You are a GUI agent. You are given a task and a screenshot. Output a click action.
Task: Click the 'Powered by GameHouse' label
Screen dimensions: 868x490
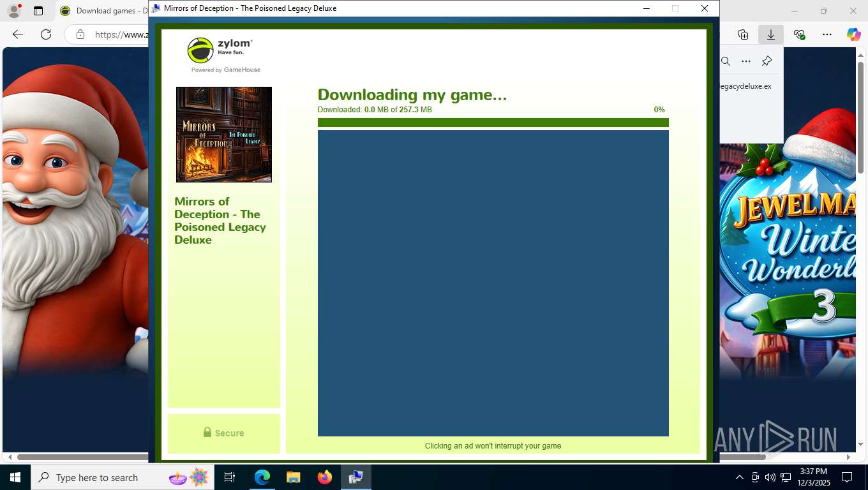click(x=226, y=70)
